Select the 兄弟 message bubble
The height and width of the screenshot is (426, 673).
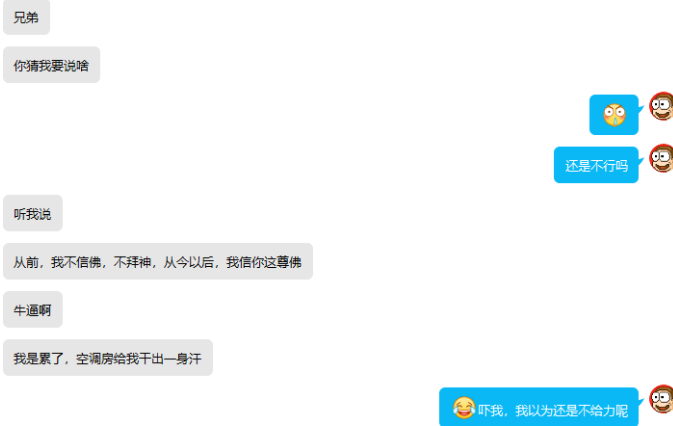pos(27,17)
